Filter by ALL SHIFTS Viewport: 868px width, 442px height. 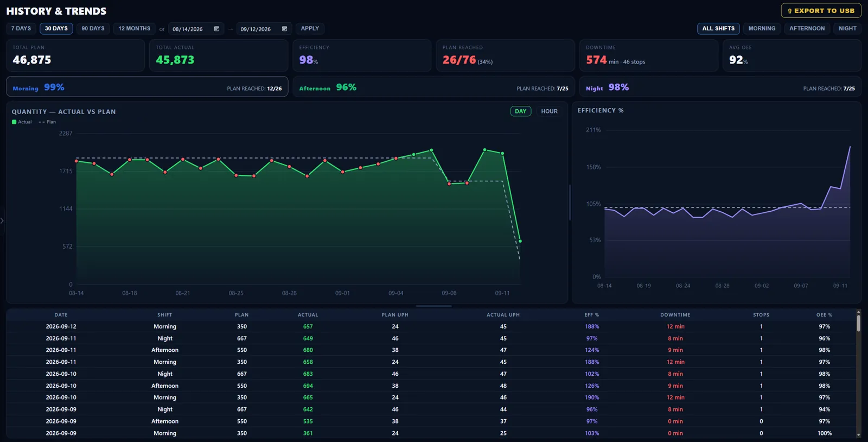click(x=718, y=29)
